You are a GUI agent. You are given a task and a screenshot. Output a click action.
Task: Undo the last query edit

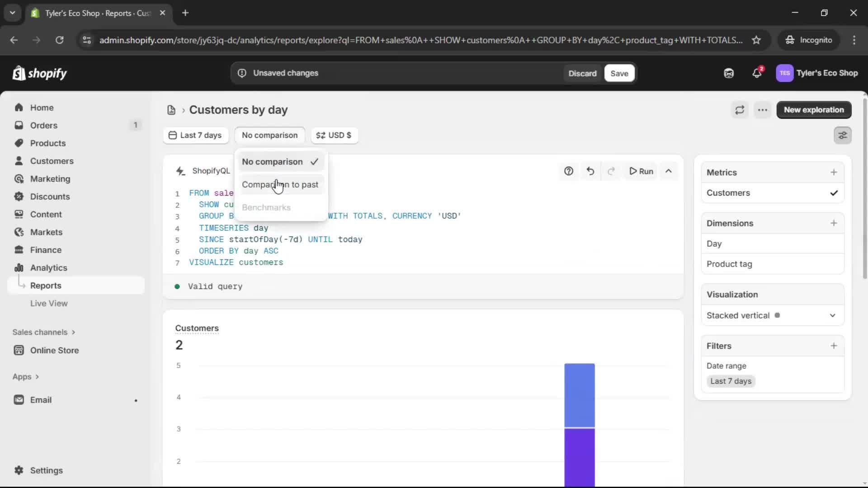590,171
